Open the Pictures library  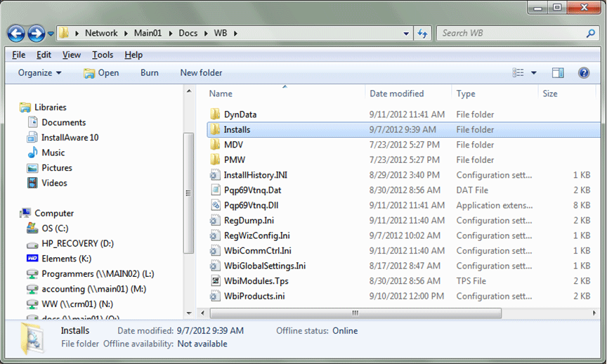[x=57, y=168]
